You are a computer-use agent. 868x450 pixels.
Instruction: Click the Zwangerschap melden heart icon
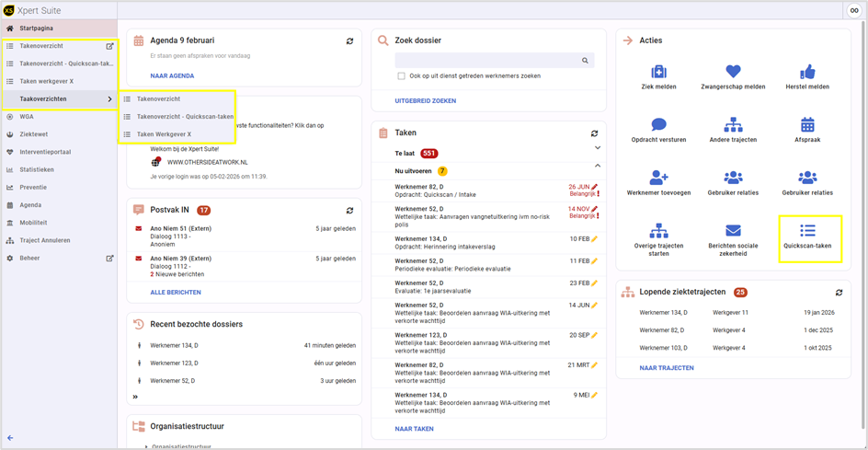[x=733, y=72]
